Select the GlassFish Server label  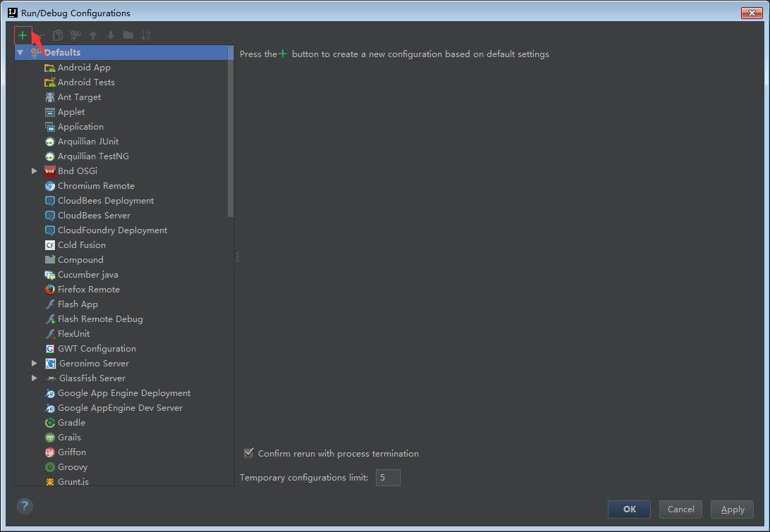pyautogui.click(x=92, y=378)
